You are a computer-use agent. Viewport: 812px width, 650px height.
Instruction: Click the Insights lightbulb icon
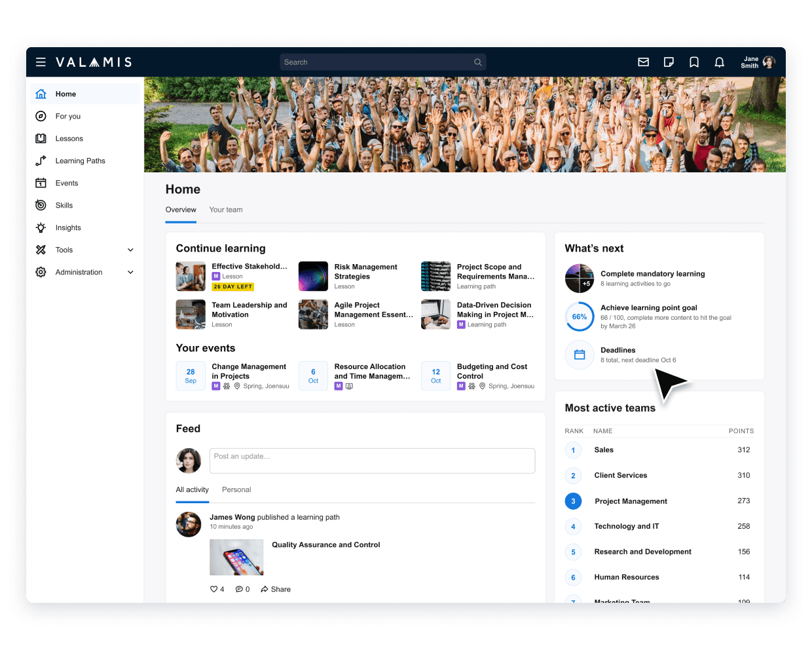click(41, 227)
